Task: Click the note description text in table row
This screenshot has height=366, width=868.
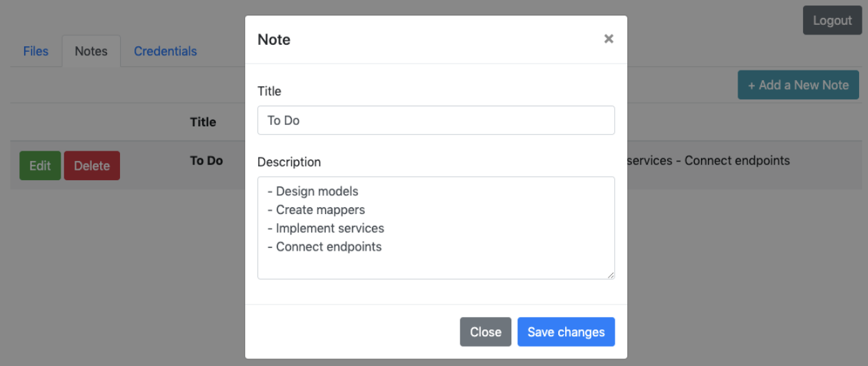Action: (x=711, y=161)
